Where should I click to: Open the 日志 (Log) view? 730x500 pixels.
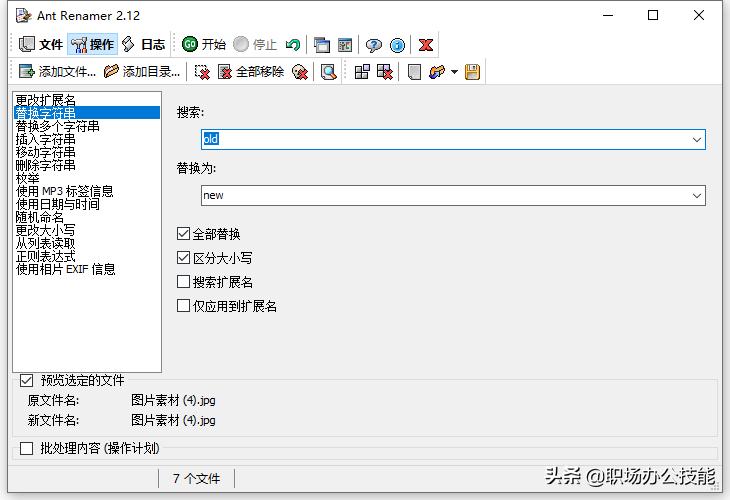pos(144,45)
